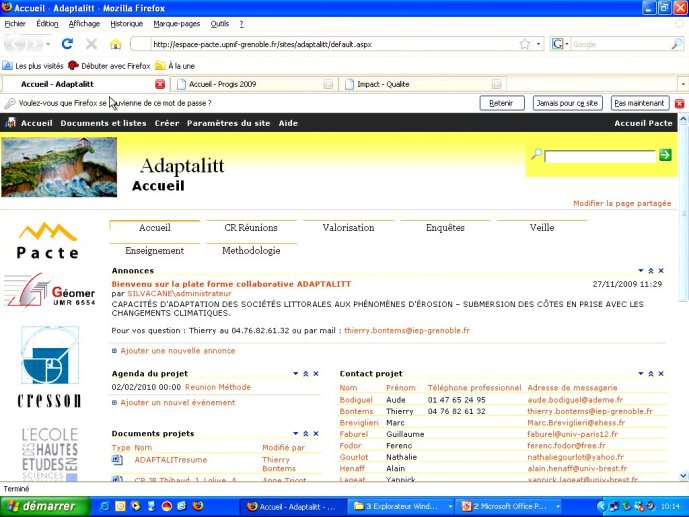This screenshot has height=517, width=689.
Task: Email thierry.bontems@iep-grenoble.fr in announcement
Action: tap(406, 330)
